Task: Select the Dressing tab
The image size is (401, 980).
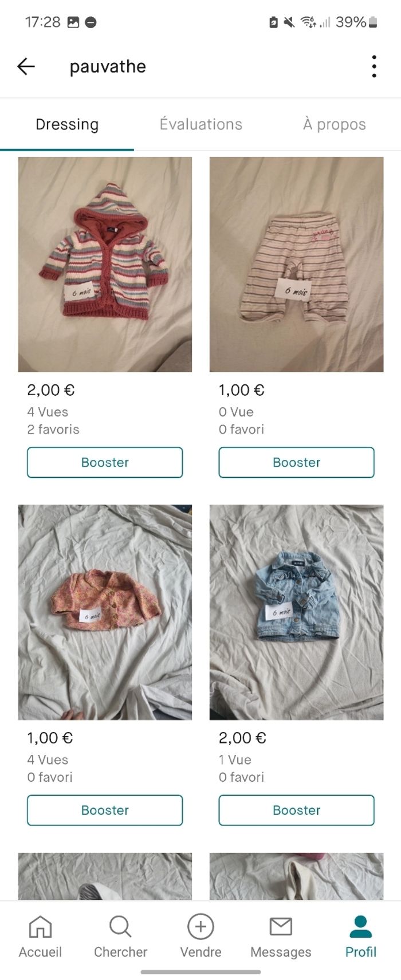Action: [x=67, y=124]
